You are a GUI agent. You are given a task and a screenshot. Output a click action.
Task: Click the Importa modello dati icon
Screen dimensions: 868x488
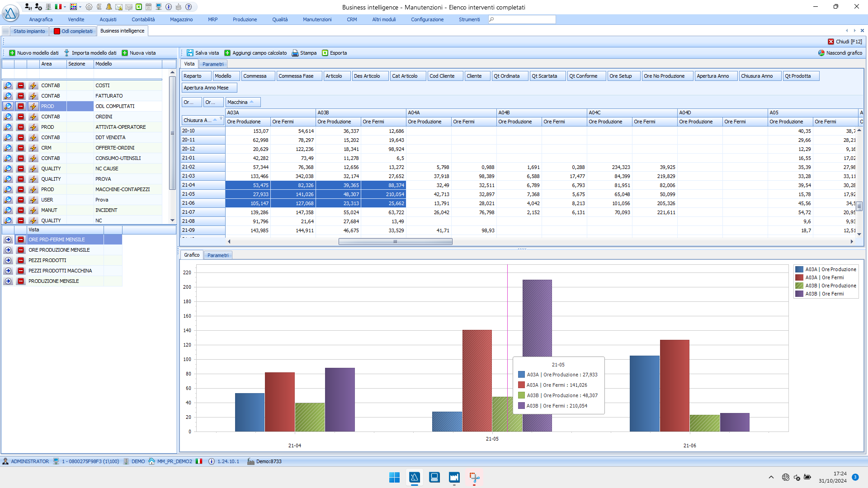(x=67, y=53)
